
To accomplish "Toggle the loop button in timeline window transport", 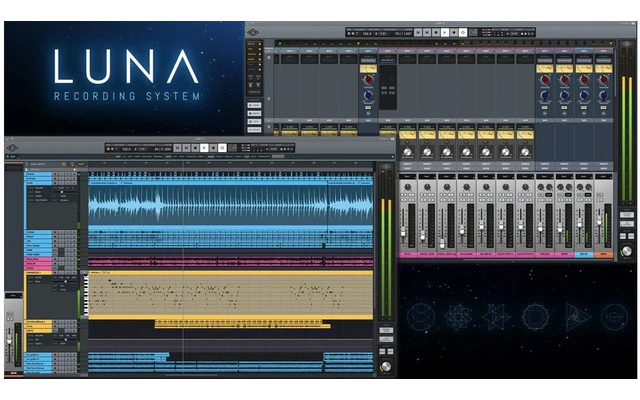I will coord(222,148).
